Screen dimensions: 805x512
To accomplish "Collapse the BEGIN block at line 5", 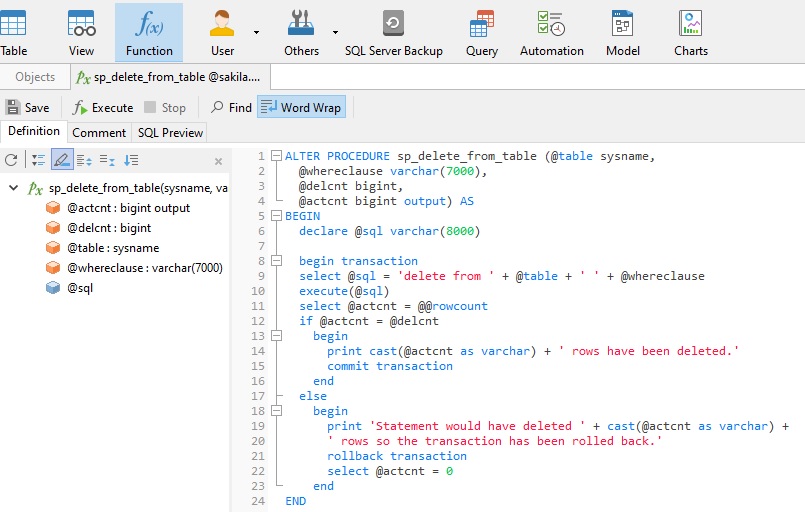I will (275, 216).
